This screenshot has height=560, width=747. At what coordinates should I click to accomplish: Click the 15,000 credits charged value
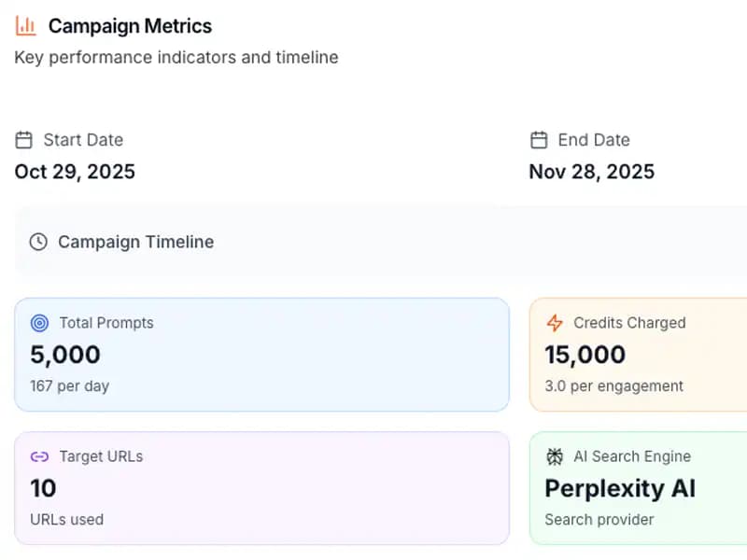(x=585, y=356)
